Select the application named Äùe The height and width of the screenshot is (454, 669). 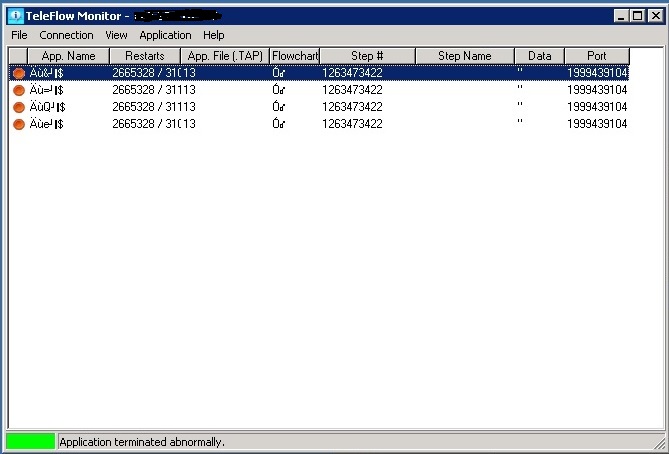tap(47, 124)
